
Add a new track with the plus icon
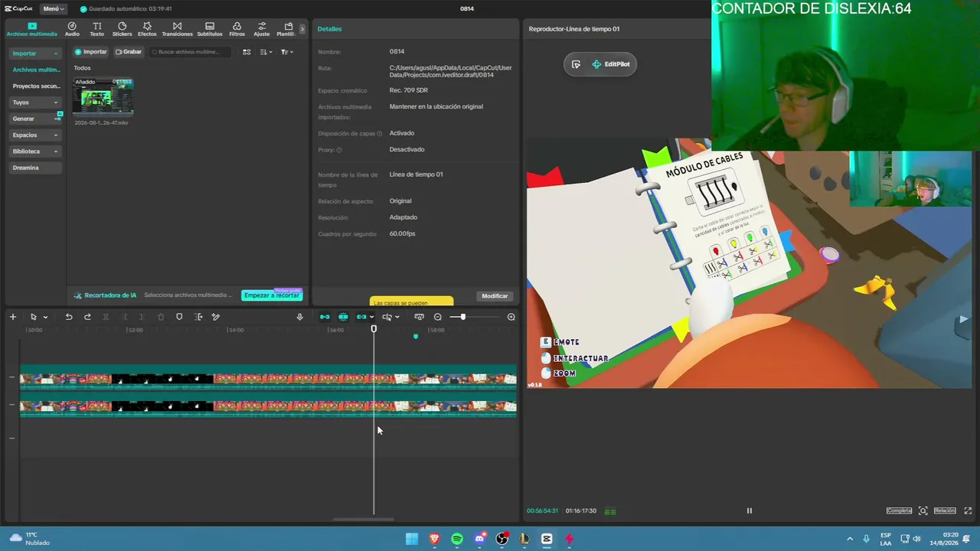point(12,317)
